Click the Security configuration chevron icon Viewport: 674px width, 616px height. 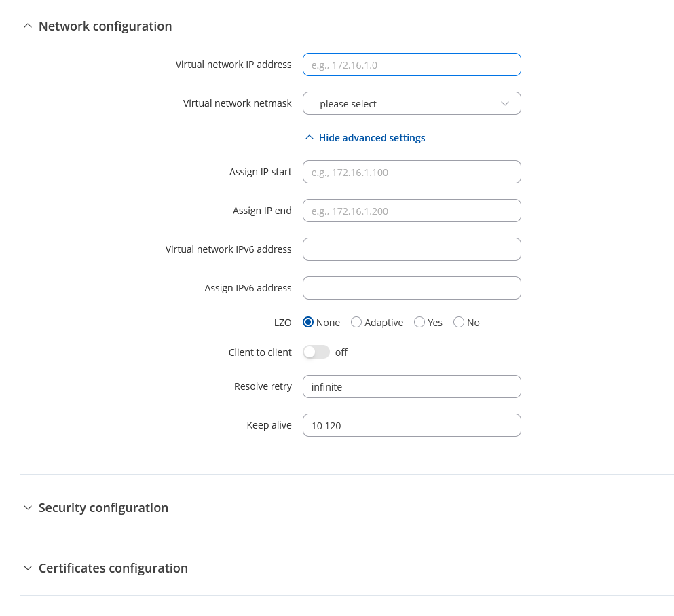pyautogui.click(x=28, y=507)
